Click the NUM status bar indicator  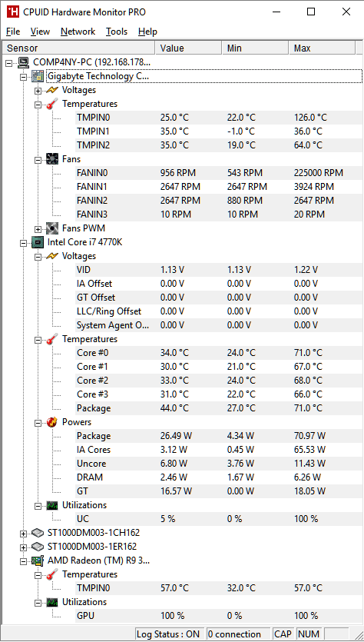click(x=309, y=634)
